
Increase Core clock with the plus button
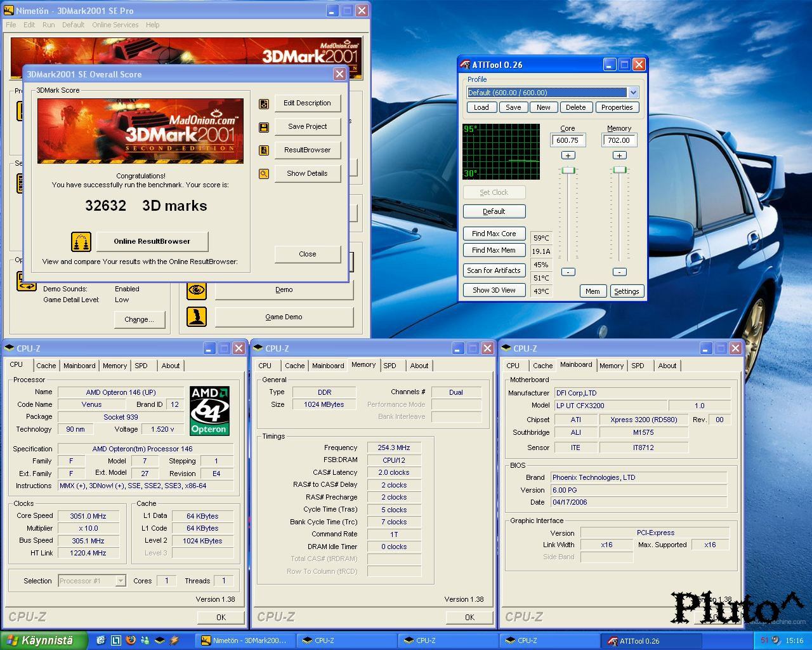pos(568,156)
